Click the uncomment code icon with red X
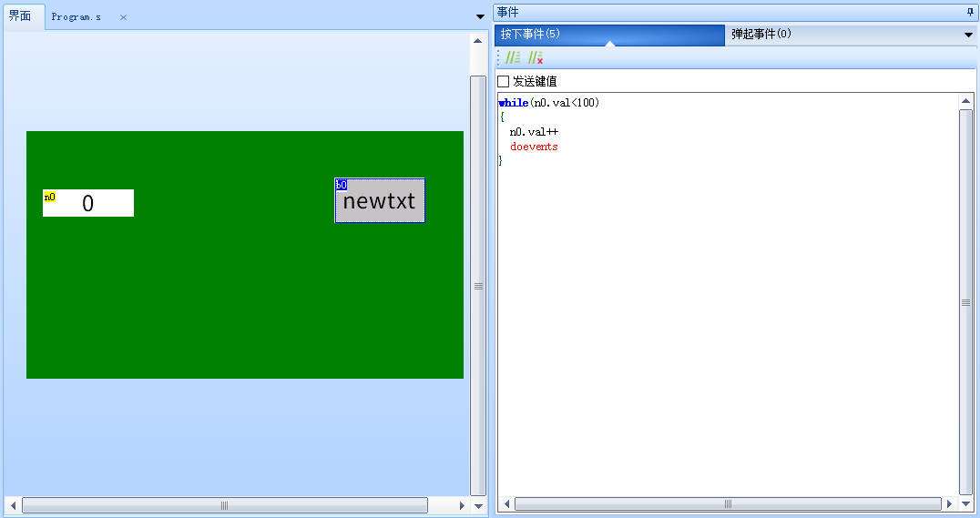This screenshot has height=518, width=980. tap(536, 57)
